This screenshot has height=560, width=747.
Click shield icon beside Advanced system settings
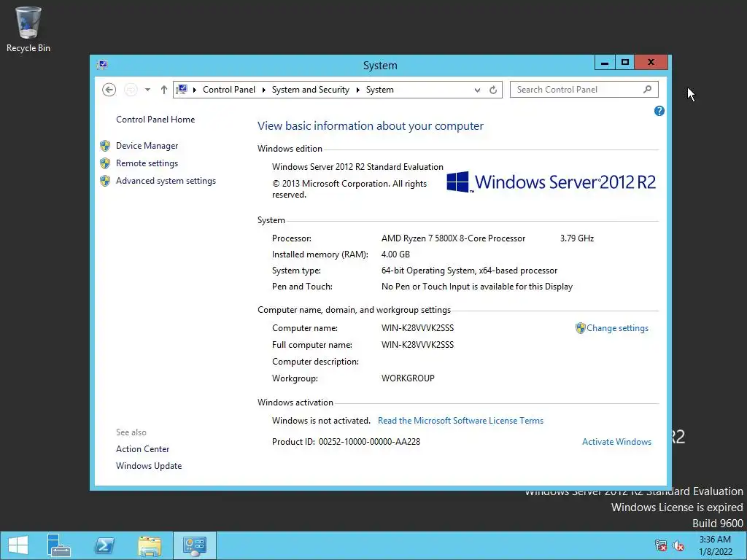click(105, 181)
